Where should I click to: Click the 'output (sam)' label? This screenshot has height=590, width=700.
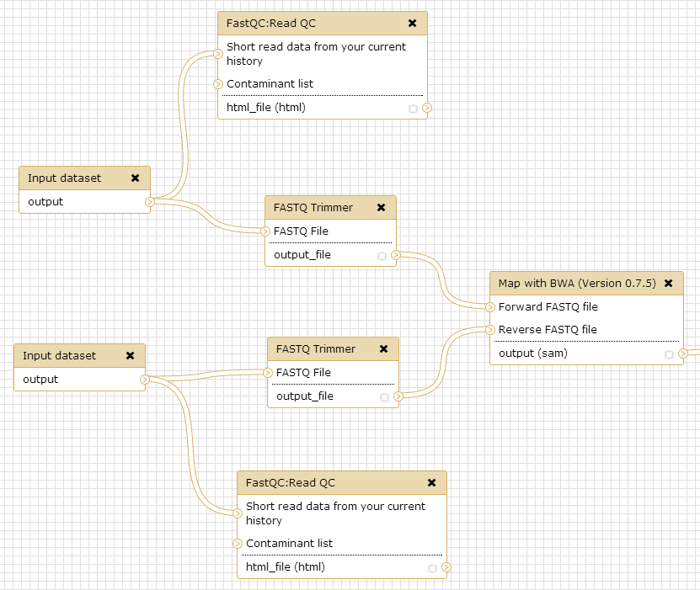(533, 353)
